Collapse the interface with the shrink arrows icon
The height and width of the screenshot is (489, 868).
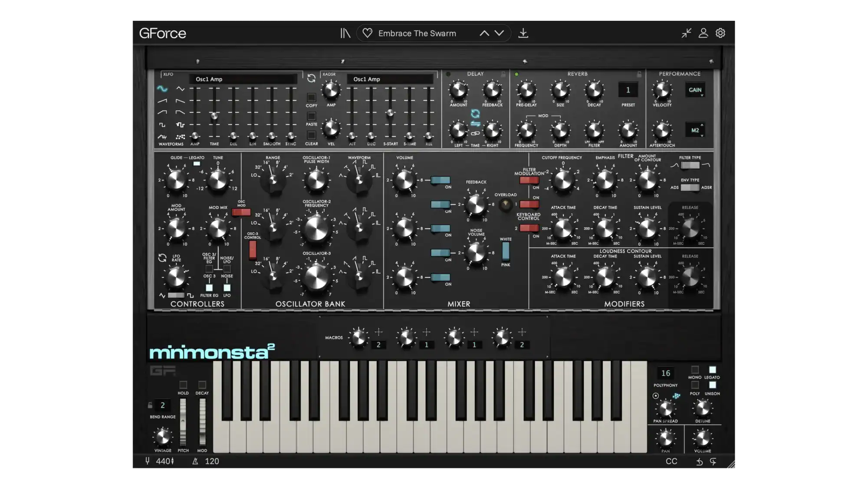pos(686,33)
